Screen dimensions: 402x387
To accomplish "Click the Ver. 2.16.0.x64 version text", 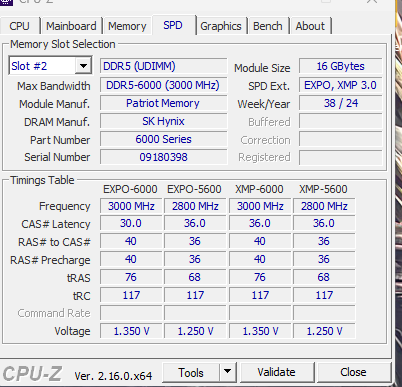I will 113,376.
